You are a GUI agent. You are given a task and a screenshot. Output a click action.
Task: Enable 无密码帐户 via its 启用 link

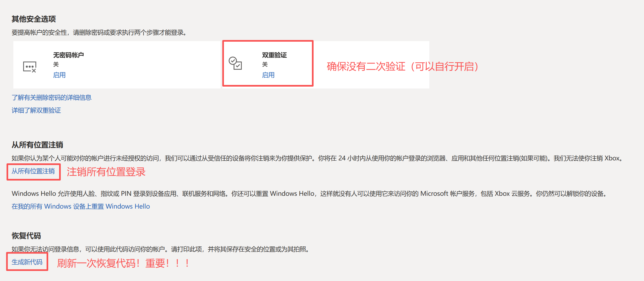tap(59, 75)
